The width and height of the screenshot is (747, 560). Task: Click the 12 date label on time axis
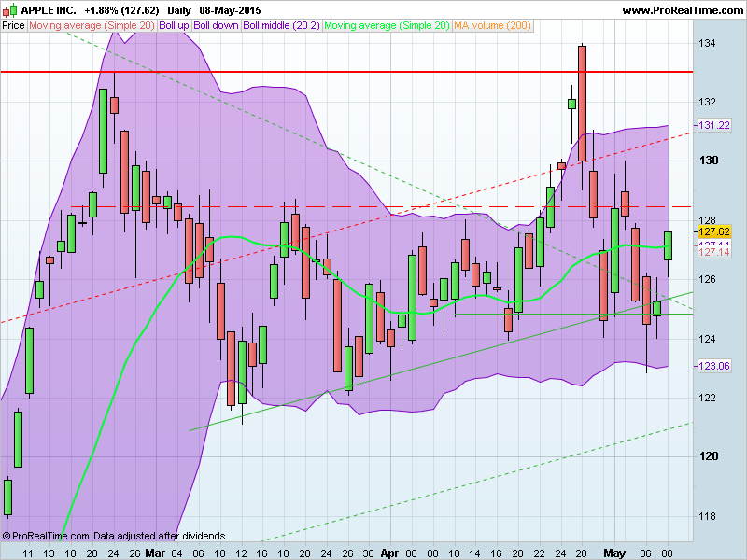(x=241, y=553)
